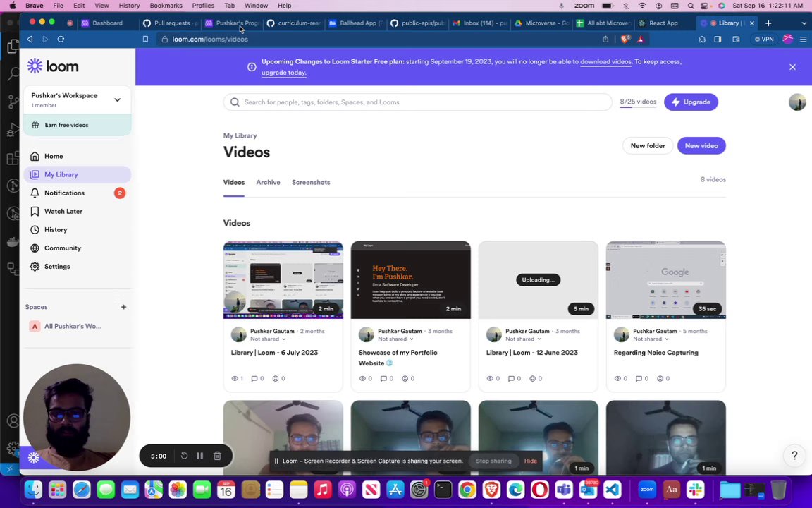
Task: Focus the Loom search field
Action: click(x=417, y=102)
